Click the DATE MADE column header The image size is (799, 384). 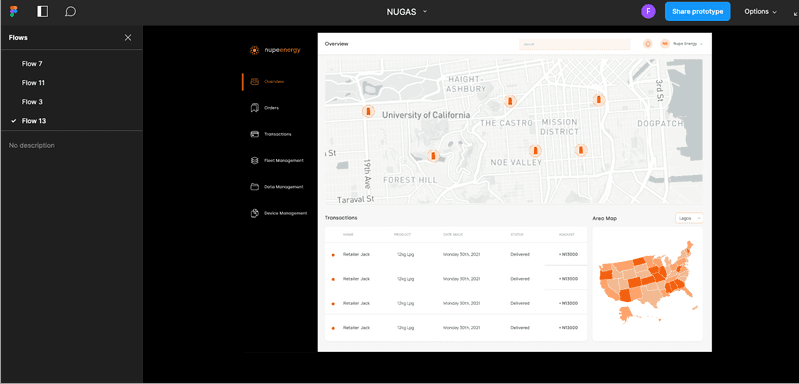coord(452,235)
